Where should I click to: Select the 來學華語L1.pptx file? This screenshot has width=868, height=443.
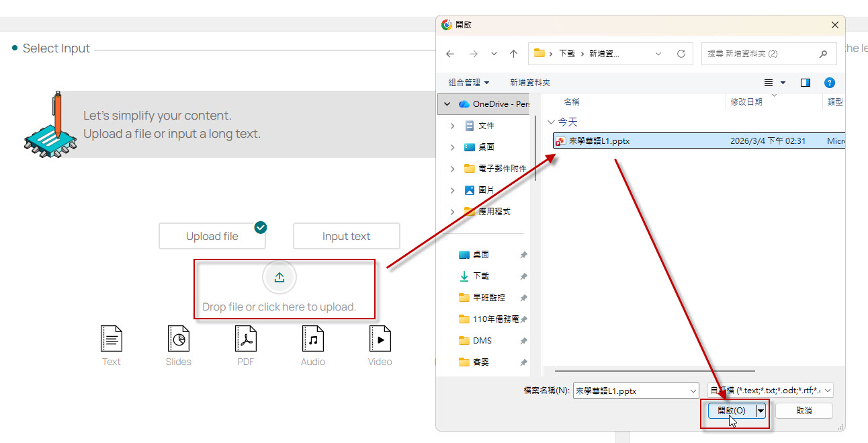click(599, 141)
